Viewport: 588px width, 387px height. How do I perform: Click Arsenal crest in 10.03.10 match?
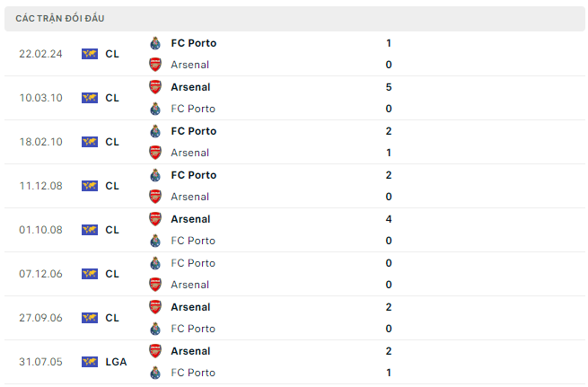[155, 87]
